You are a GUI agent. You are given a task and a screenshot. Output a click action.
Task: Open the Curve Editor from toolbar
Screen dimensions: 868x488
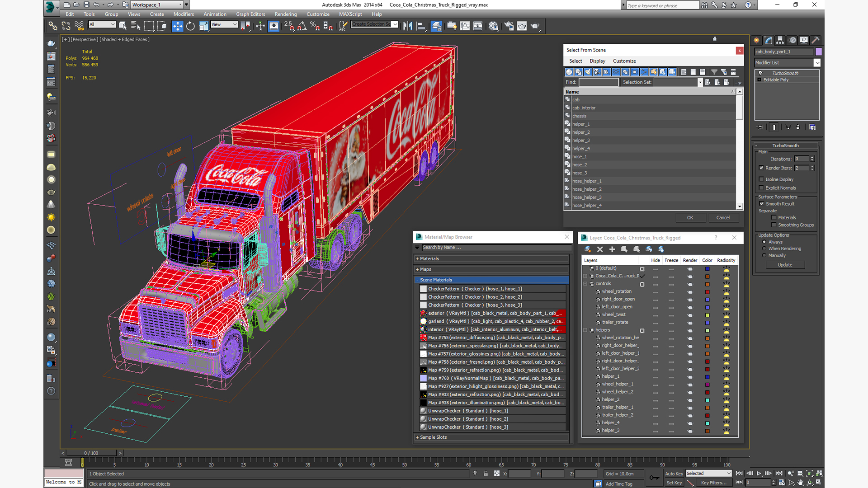[465, 26]
